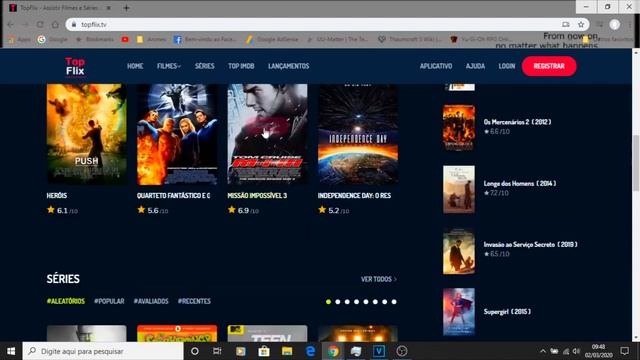
Task: Select the fourth series carousel dot
Action: pyautogui.click(x=356, y=302)
